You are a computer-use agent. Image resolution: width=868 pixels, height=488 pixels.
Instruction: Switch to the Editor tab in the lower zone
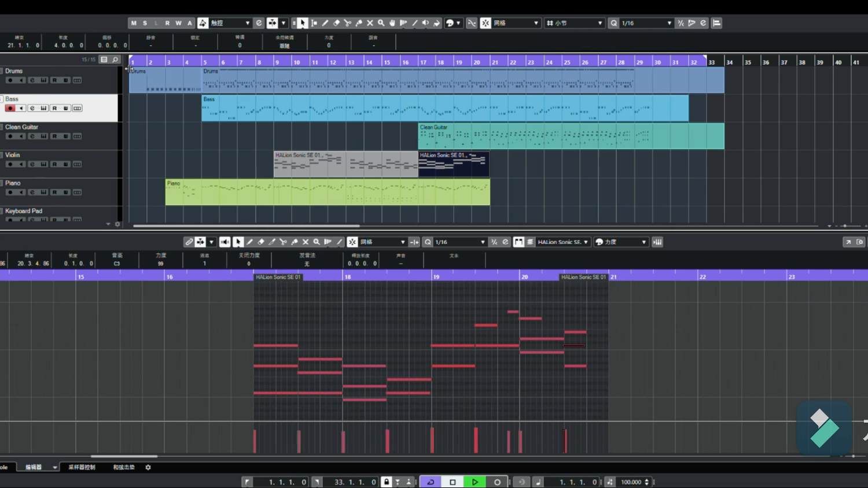pyautogui.click(x=34, y=467)
